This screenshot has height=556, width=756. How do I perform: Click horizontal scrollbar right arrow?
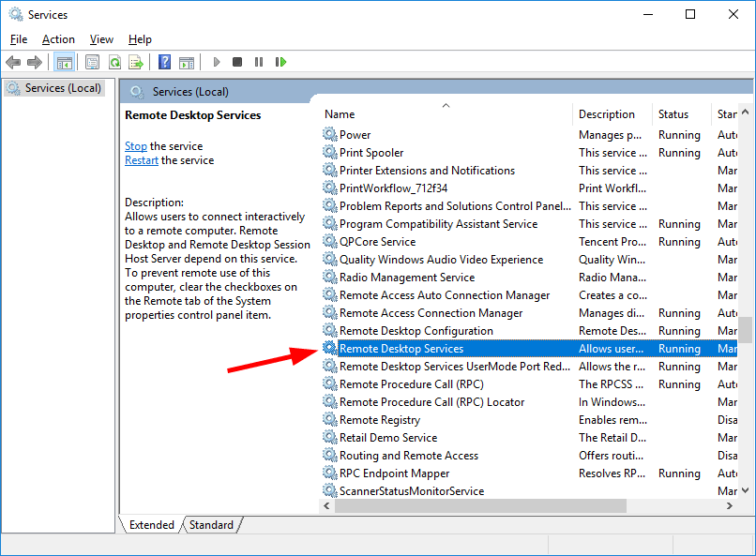point(730,505)
